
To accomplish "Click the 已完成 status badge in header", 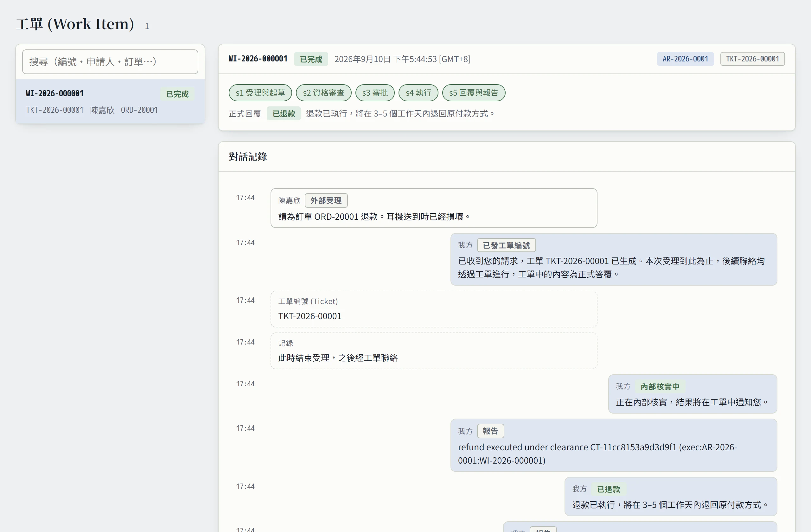I will [311, 59].
